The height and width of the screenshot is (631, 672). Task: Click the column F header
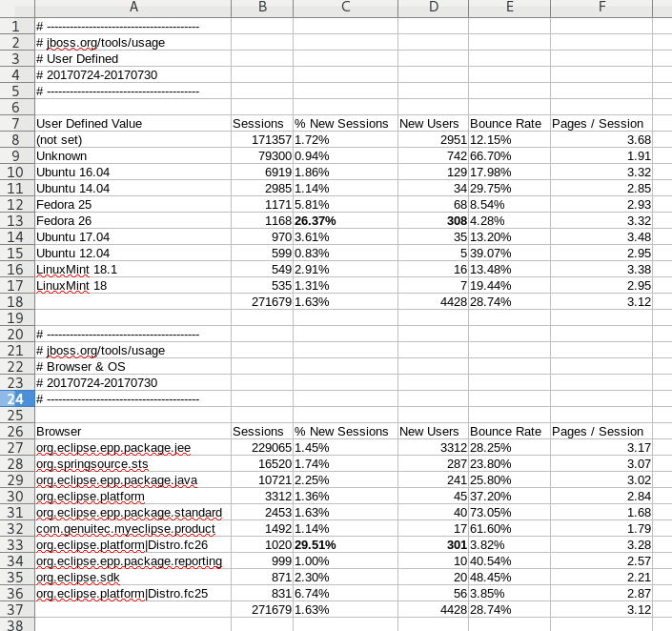pyautogui.click(x=601, y=8)
